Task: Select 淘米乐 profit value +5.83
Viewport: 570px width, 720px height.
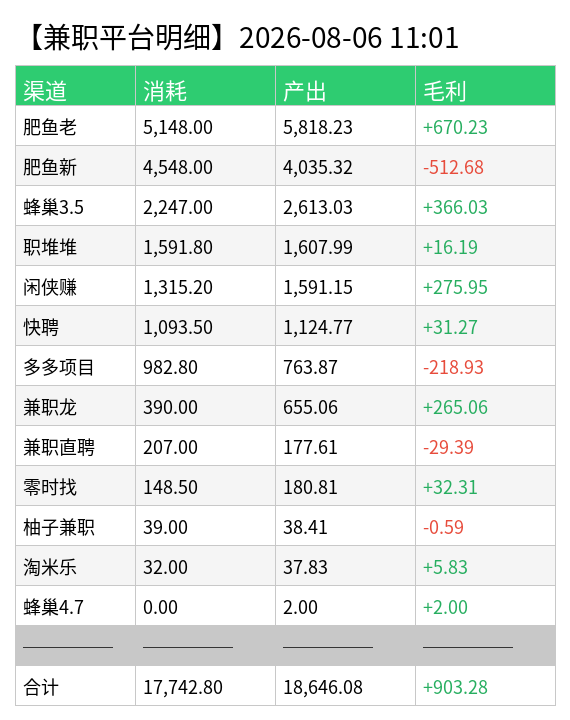Action: tap(445, 567)
